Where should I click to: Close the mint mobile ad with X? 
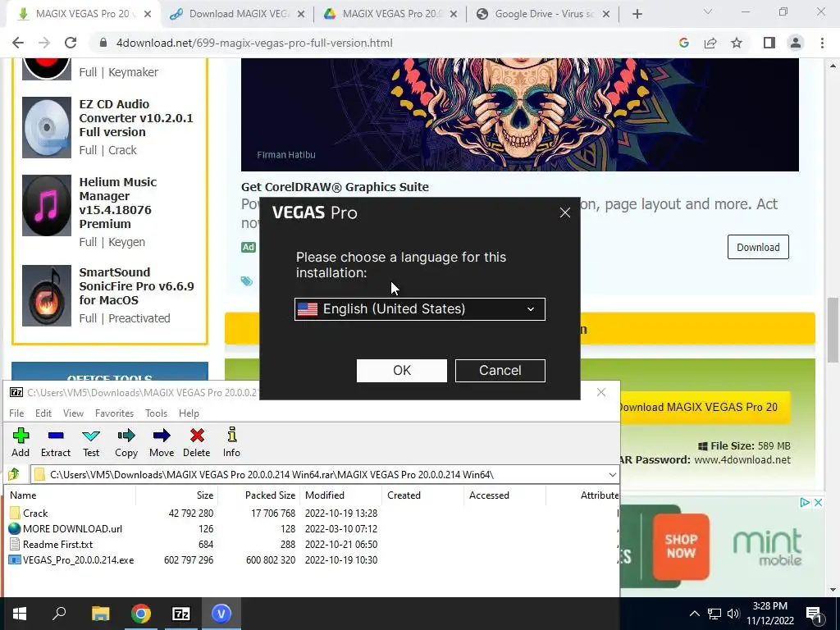coord(818,503)
